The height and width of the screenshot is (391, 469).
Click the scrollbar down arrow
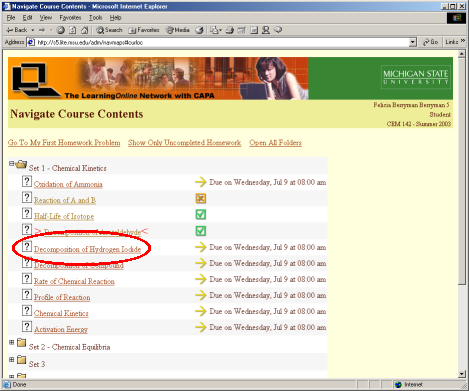pyautogui.click(x=462, y=374)
